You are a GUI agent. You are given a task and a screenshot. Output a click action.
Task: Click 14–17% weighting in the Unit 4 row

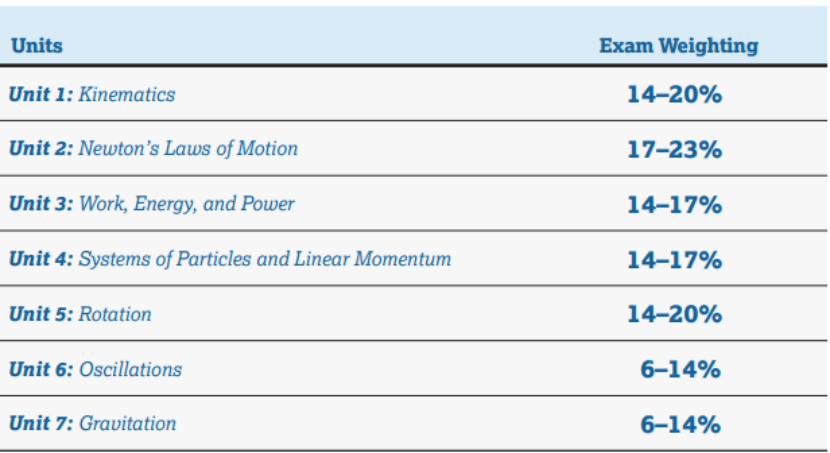click(x=674, y=260)
